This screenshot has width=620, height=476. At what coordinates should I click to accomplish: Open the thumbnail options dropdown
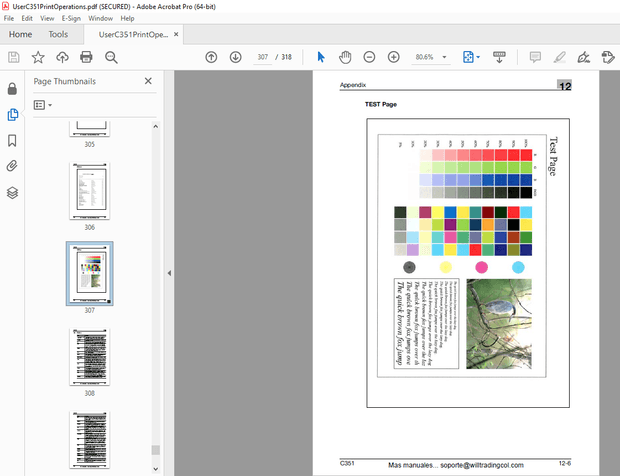[43, 105]
